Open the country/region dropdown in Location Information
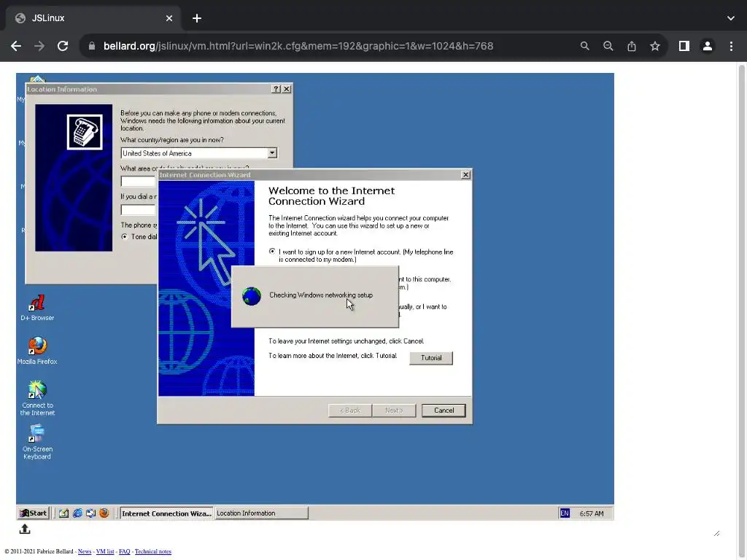The height and width of the screenshot is (560, 747). coord(272,153)
